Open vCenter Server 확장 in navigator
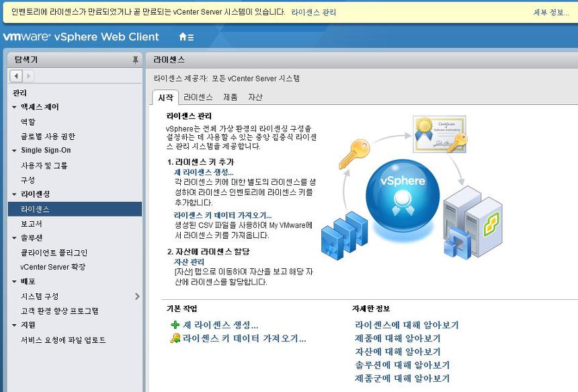 (52, 267)
